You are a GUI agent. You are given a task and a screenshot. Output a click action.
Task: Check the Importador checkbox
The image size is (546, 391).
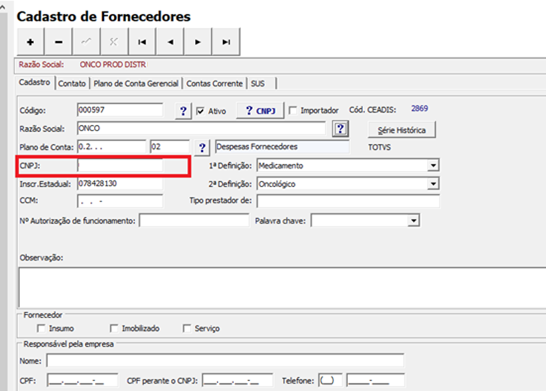[x=293, y=111]
